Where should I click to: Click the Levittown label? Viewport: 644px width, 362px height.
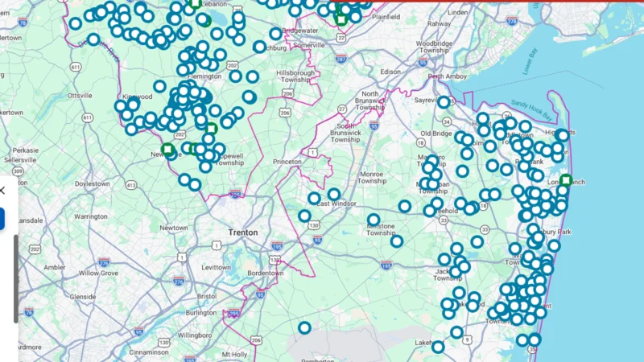click(x=216, y=267)
